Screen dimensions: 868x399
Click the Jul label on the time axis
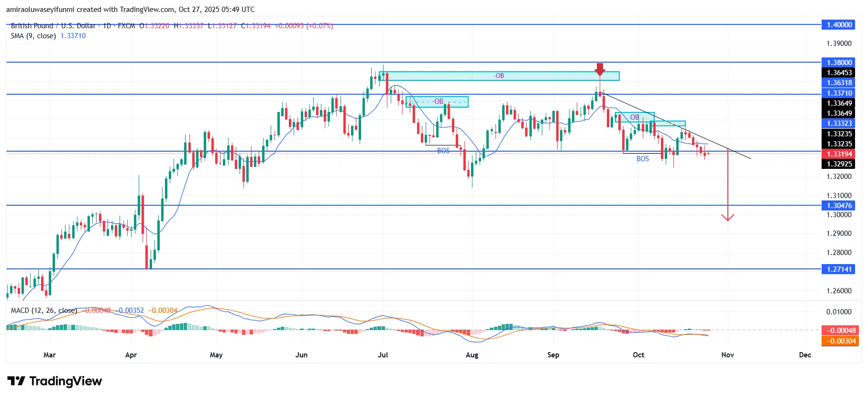coord(383,355)
